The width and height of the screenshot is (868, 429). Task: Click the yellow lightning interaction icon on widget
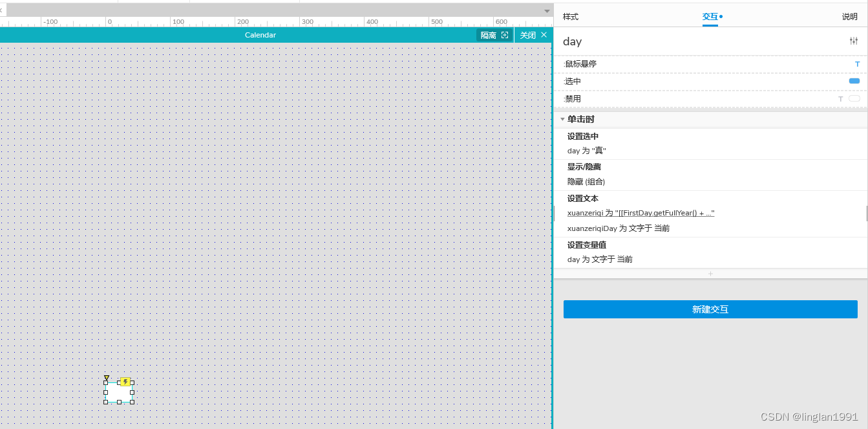pos(125,382)
